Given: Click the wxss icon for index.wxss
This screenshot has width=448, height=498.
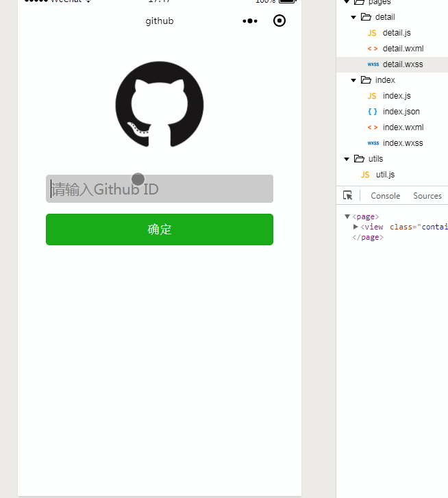Looking at the screenshot, I should click(373, 143).
